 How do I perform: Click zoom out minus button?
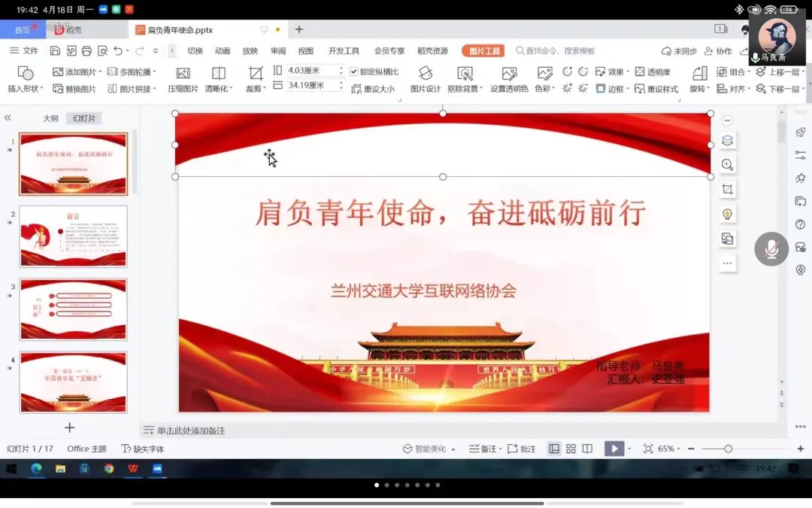pyautogui.click(x=692, y=449)
